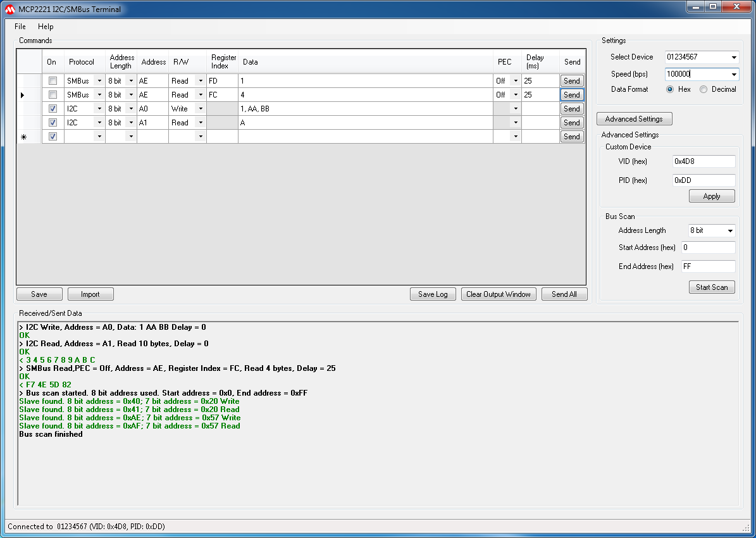
Task: Click the End Address (hex) field
Action: click(x=708, y=266)
